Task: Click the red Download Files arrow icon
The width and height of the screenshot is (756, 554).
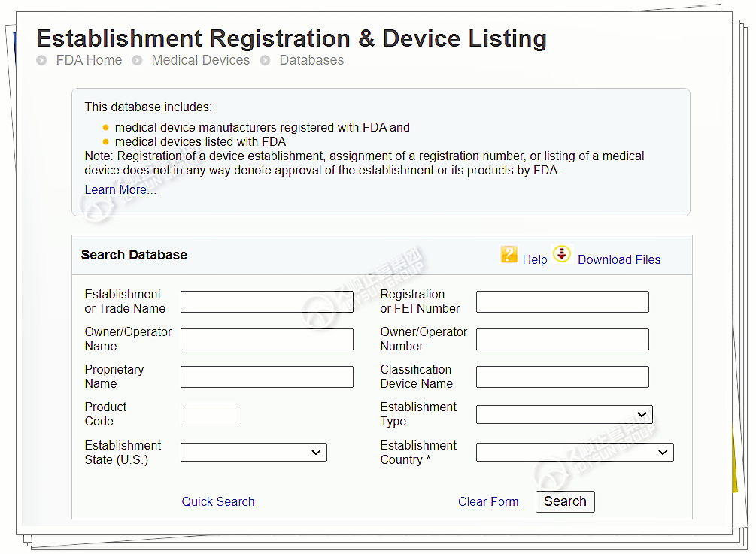Action: (x=562, y=254)
